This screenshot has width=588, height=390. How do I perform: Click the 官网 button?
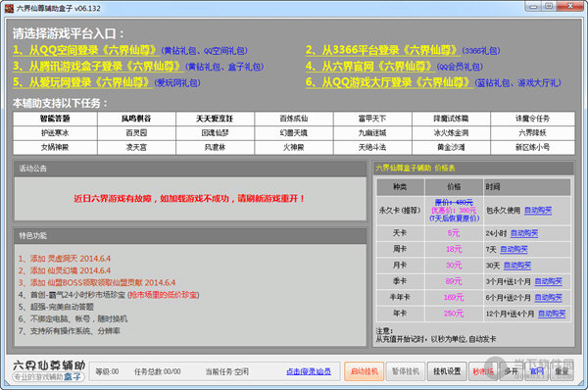pyautogui.click(x=536, y=371)
